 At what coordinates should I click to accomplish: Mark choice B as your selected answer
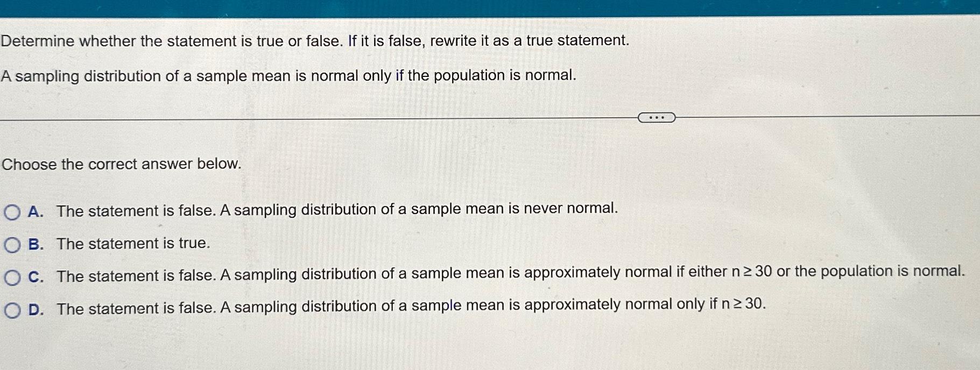(x=11, y=245)
